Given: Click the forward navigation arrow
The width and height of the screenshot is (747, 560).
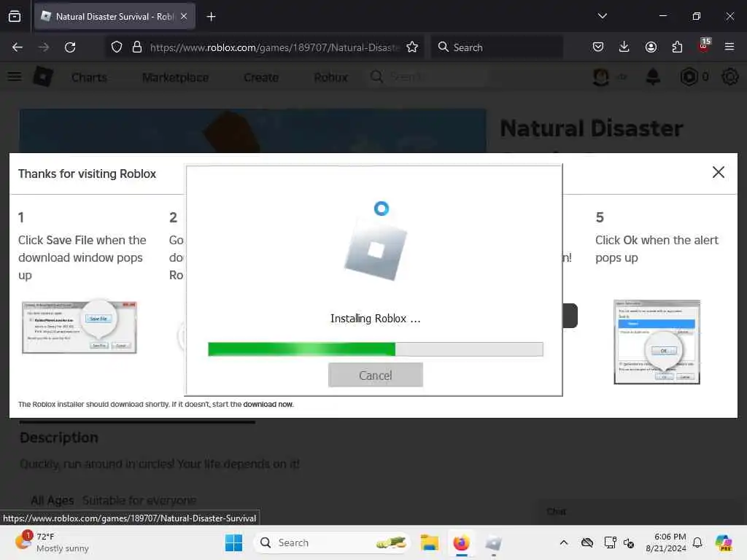Looking at the screenshot, I should 43,47.
